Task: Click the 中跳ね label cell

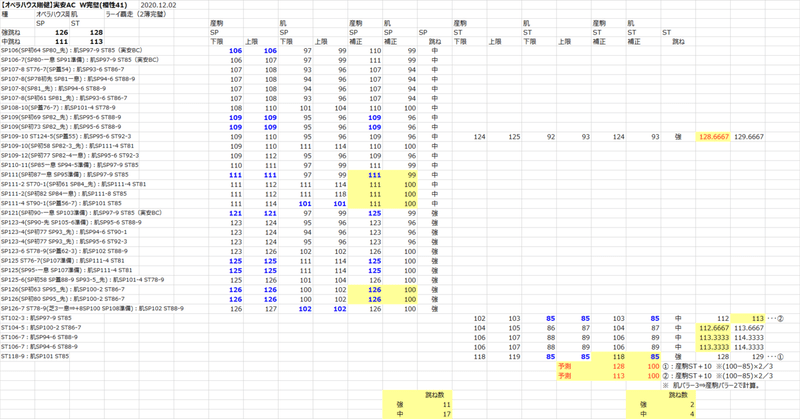Action: [11, 41]
